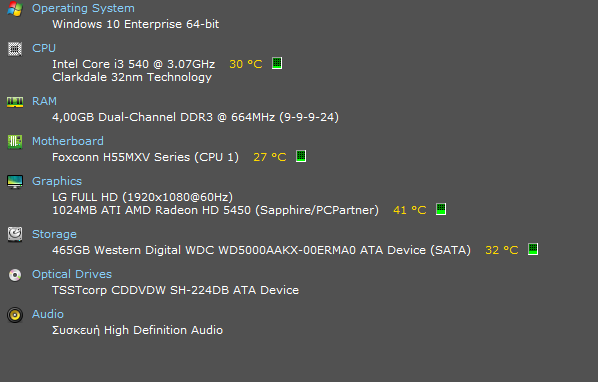The height and width of the screenshot is (382, 598).
Task: Click the Motherboard circuit icon
Action: pos(15,142)
